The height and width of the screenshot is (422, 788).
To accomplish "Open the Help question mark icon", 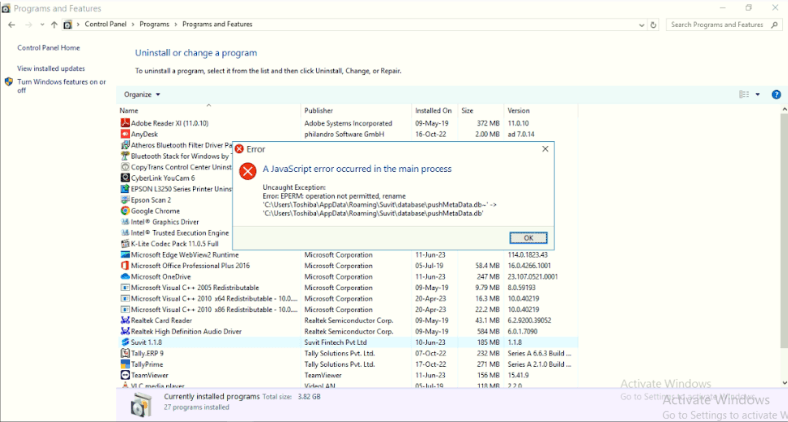I will [x=776, y=94].
